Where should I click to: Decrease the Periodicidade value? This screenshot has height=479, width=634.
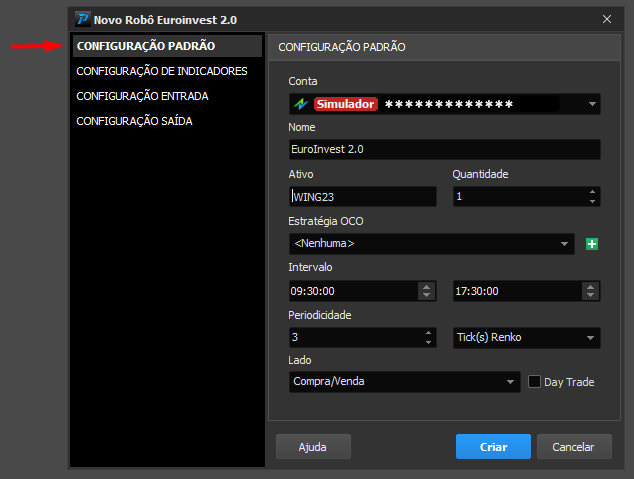pos(428,342)
